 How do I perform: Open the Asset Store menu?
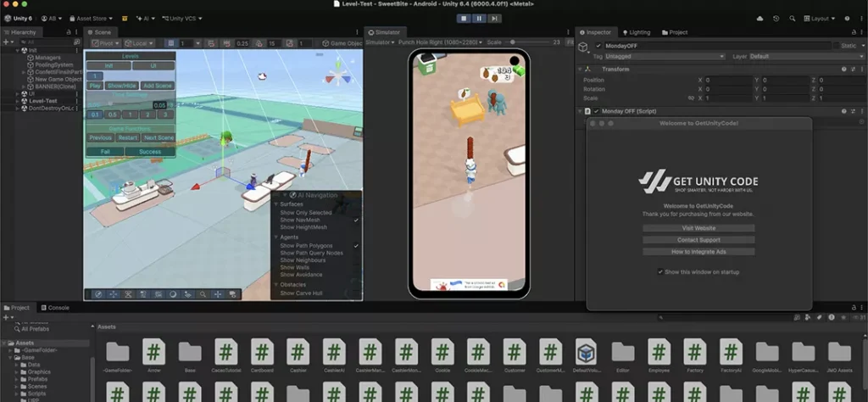pos(91,19)
